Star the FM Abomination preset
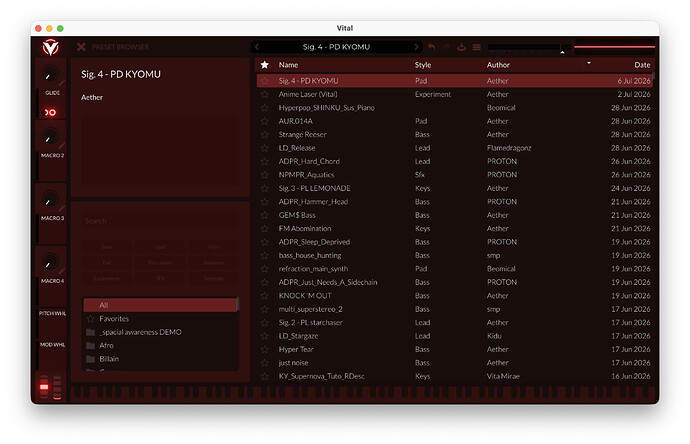Viewport: 690px width, 444px height. click(264, 228)
